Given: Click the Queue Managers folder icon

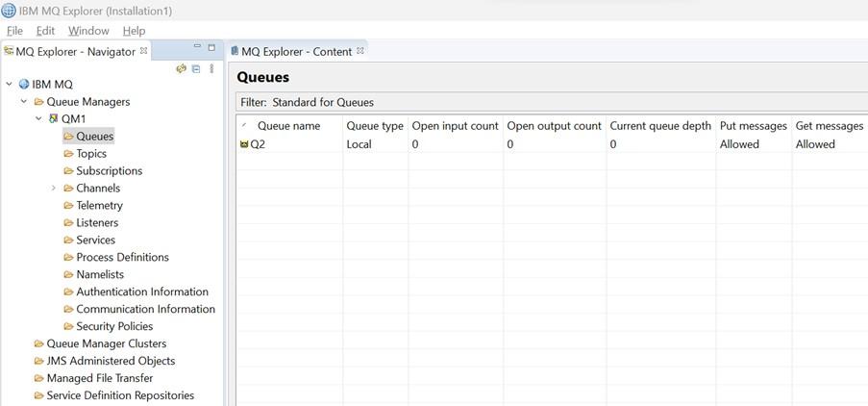Looking at the screenshot, I should pyautogui.click(x=38, y=102).
